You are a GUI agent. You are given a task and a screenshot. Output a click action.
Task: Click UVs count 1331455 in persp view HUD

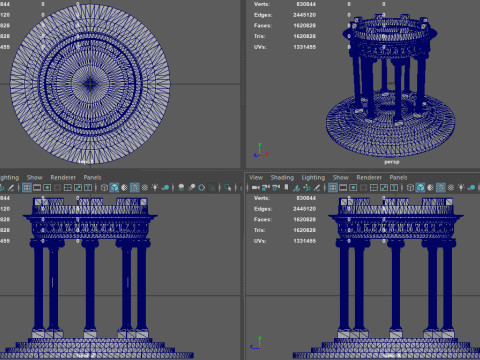click(x=304, y=47)
